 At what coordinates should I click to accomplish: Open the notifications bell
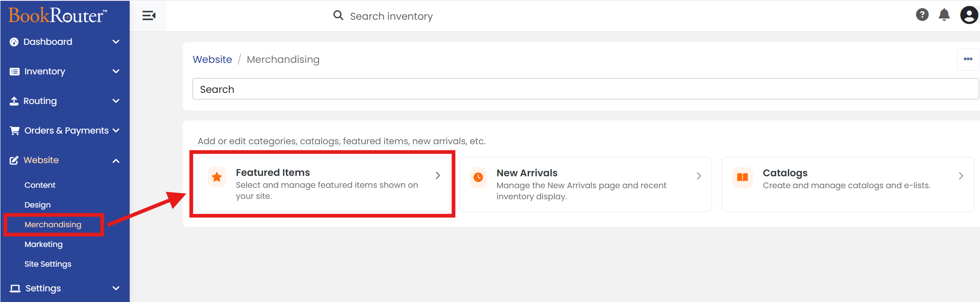944,15
